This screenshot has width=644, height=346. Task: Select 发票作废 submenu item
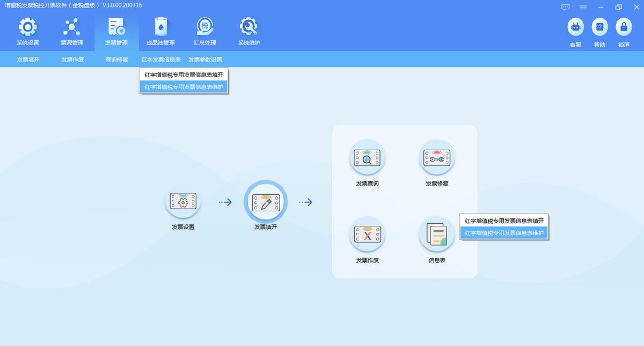tap(72, 60)
